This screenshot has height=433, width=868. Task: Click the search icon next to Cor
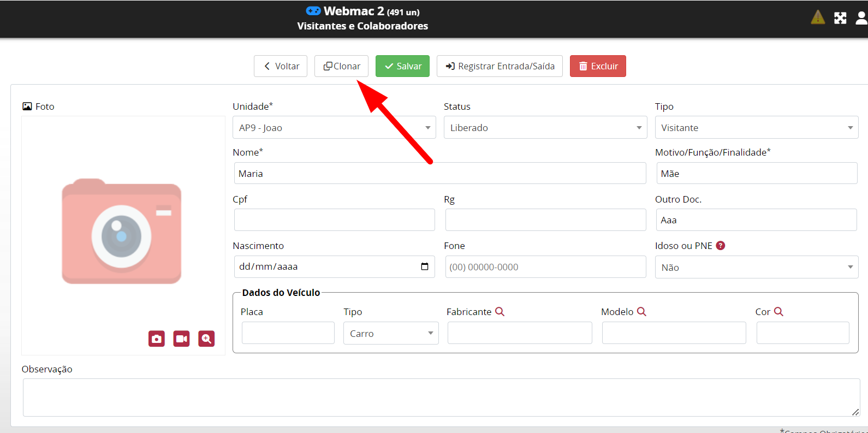tap(778, 312)
